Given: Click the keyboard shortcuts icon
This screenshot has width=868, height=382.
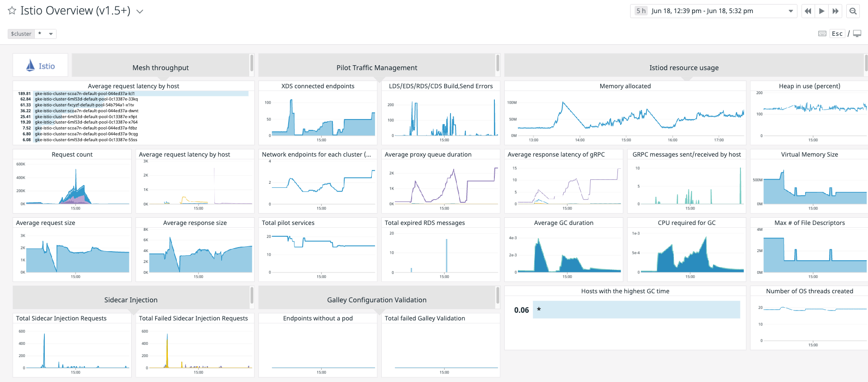Looking at the screenshot, I should 822,34.
